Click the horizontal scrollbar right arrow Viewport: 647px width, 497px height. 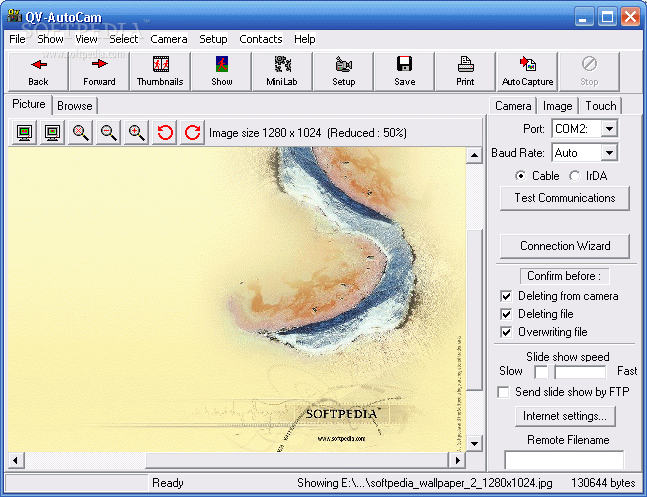[x=457, y=460]
